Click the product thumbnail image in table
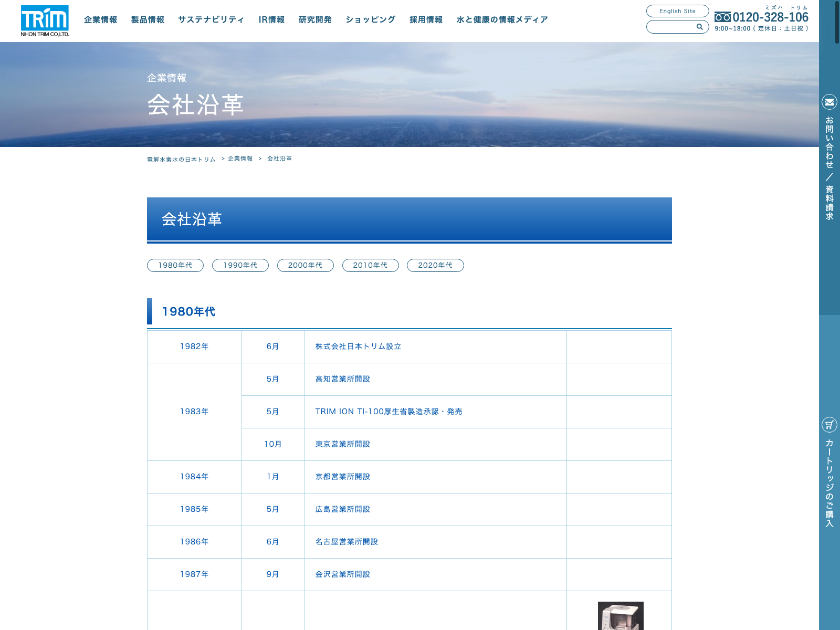Viewport: 840px width, 630px height. [x=621, y=616]
